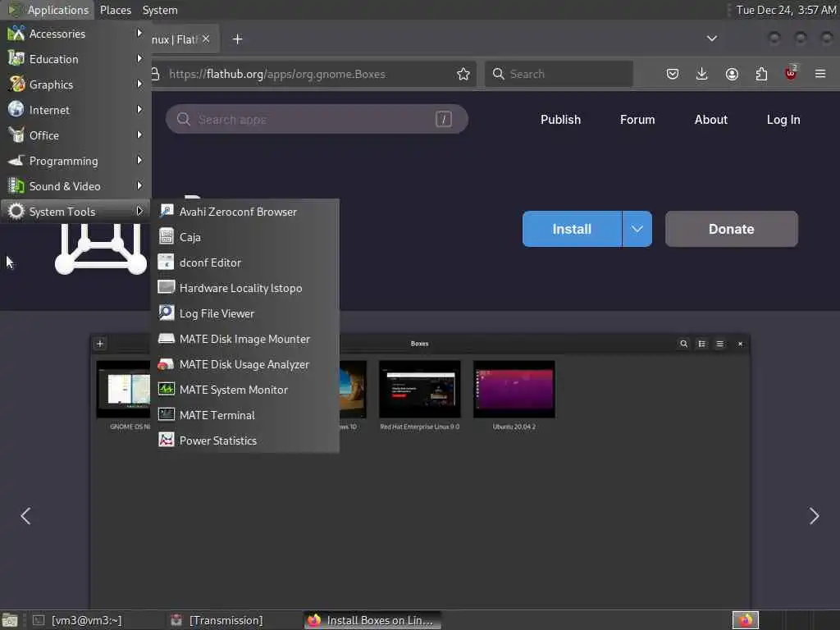
Task: Click the Applications menu in the panel
Action: tap(48, 10)
